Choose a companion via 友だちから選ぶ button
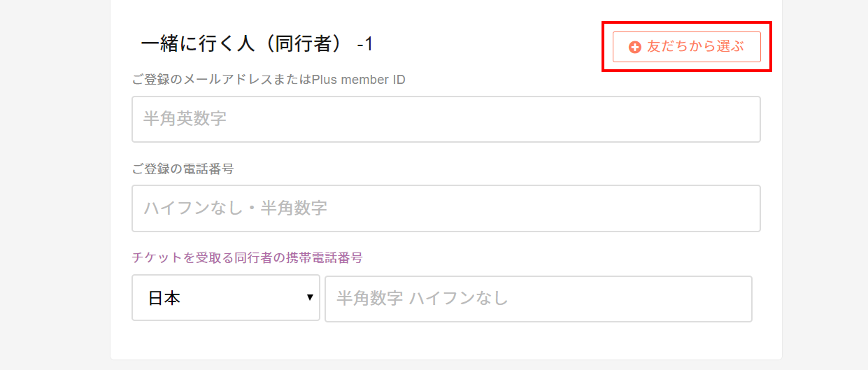The image size is (868, 370). 686,47
